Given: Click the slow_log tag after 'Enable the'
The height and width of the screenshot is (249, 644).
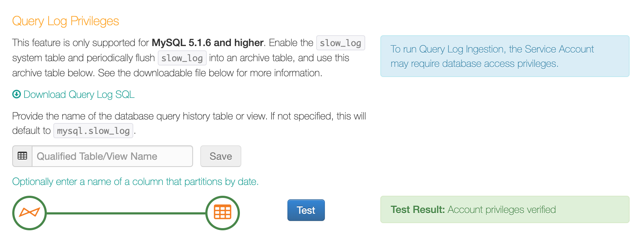Looking at the screenshot, I should pyautogui.click(x=341, y=43).
